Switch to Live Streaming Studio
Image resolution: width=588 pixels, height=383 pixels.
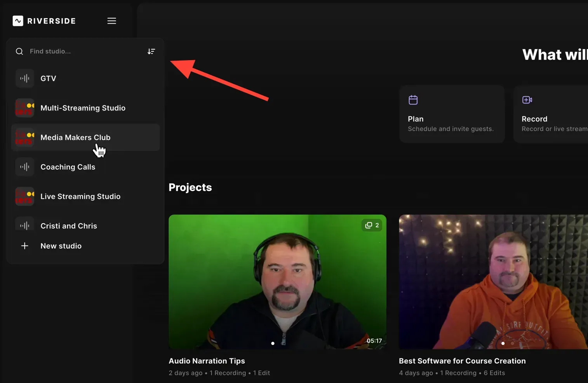point(85,196)
